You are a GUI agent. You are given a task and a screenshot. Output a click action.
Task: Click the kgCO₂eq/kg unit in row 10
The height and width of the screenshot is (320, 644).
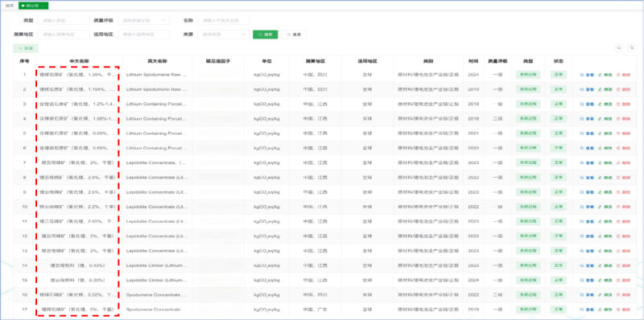266,207
